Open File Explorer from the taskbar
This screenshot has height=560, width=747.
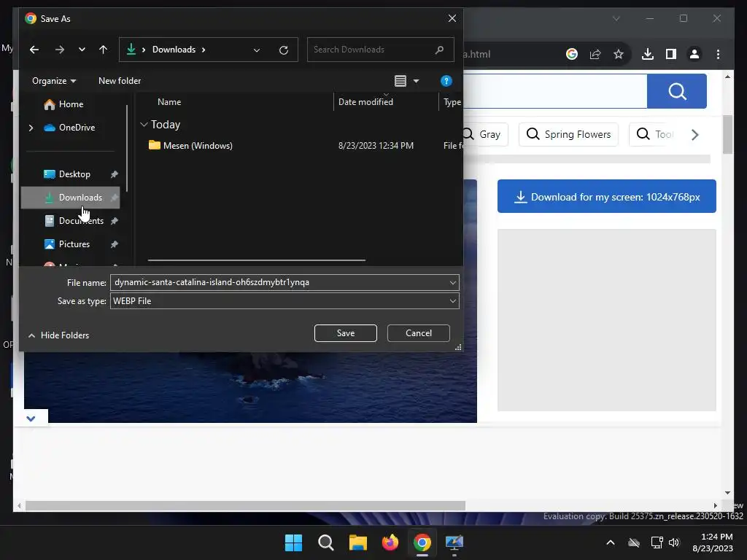[357, 542]
